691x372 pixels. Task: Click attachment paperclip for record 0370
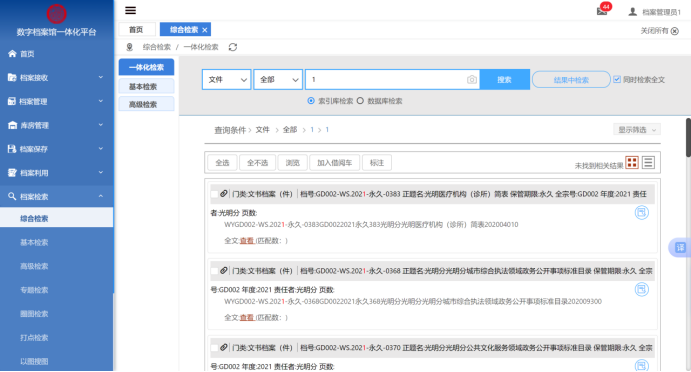[x=224, y=348]
